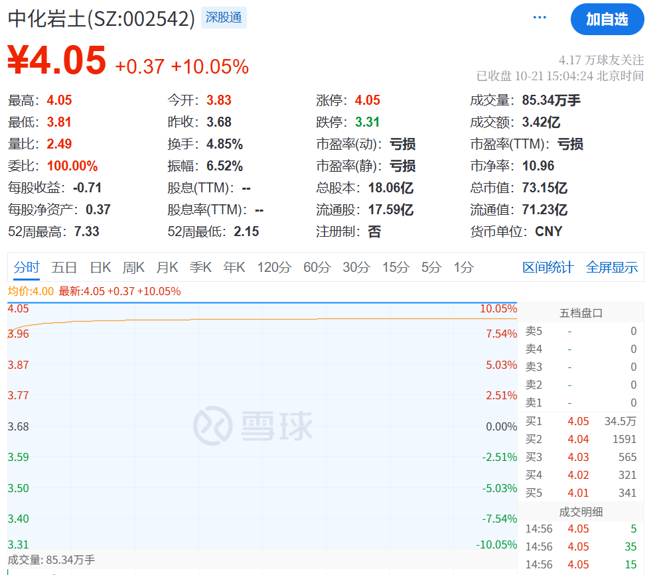Image resolution: width=667 pixels, height=575 pixels.
Task: Select the 分时 chart tab
Action: coord(26,267)
